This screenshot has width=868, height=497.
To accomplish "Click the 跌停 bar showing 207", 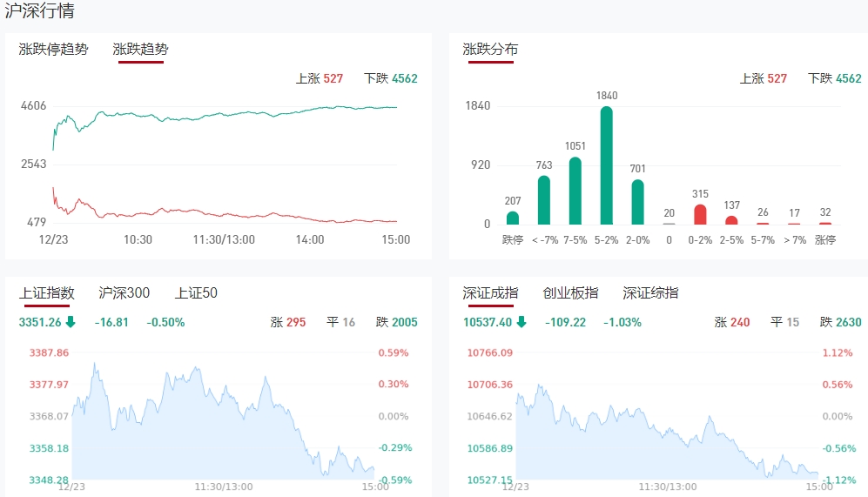I will click(x=513, y=218).
